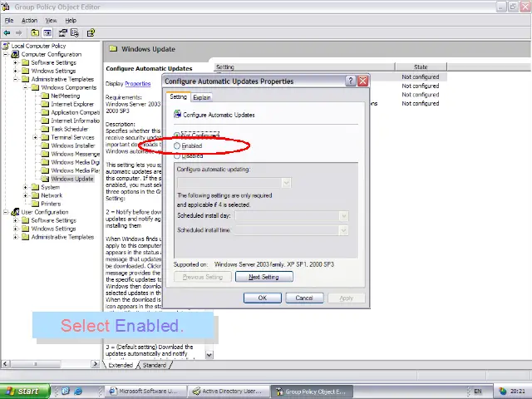This screenshot has height=399, width=532.
Task: Select the Not Configured radio button
Action: [177, 135]
